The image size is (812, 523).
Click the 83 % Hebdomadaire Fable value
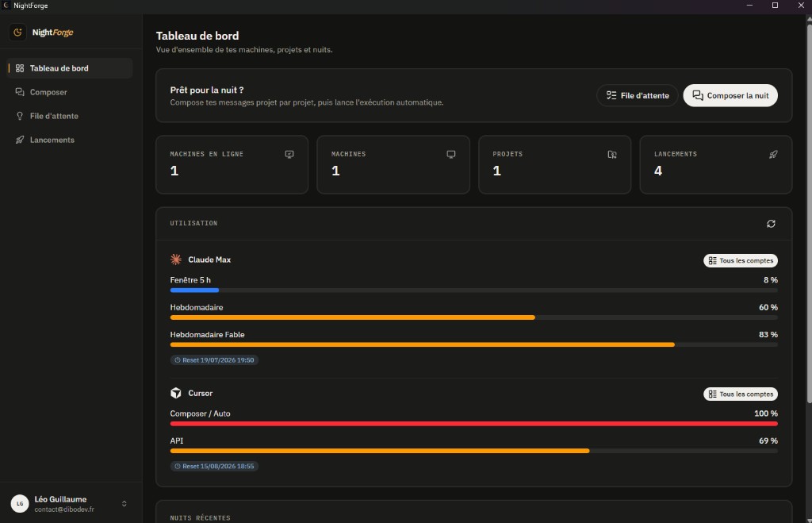pyautogui.click(x=768, y=335)
